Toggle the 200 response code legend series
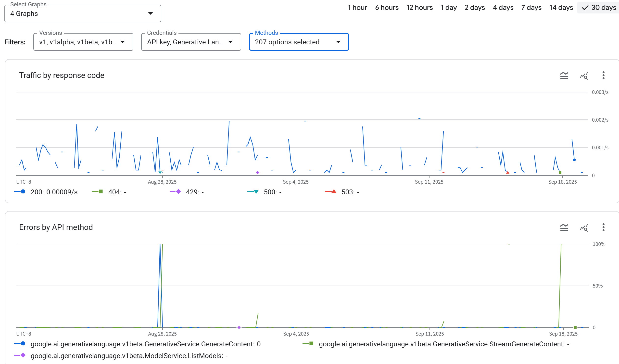The width and height of the screenshot is (619, 364). click(x=46, y=192)
